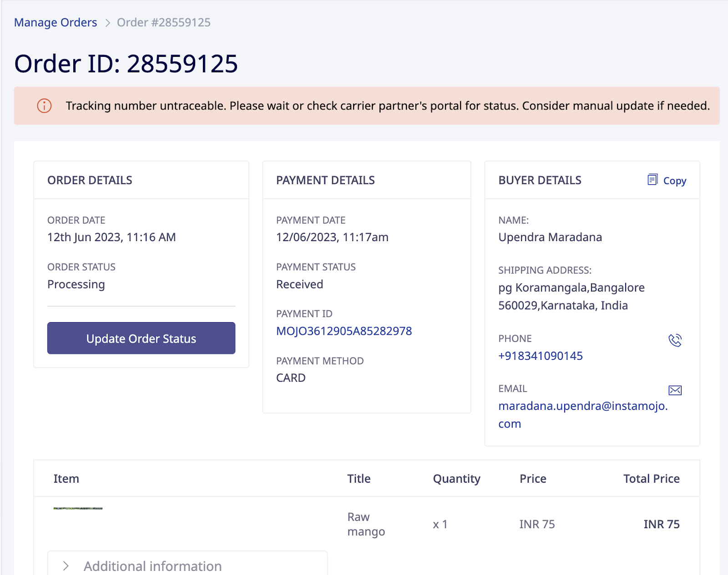The width and height of the screenshot is (728, 575).
Task: Click the Processing order status text
Action: (x=76, y=284)
